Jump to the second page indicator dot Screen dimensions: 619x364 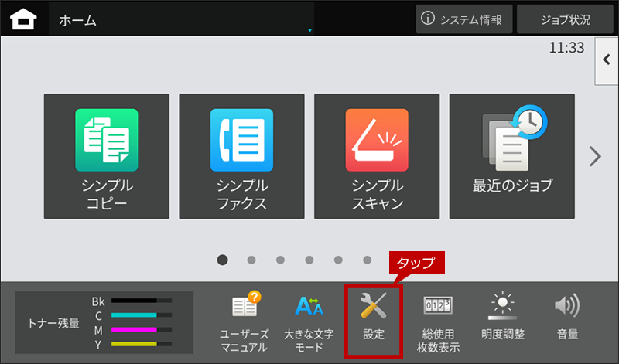[251, 260]
